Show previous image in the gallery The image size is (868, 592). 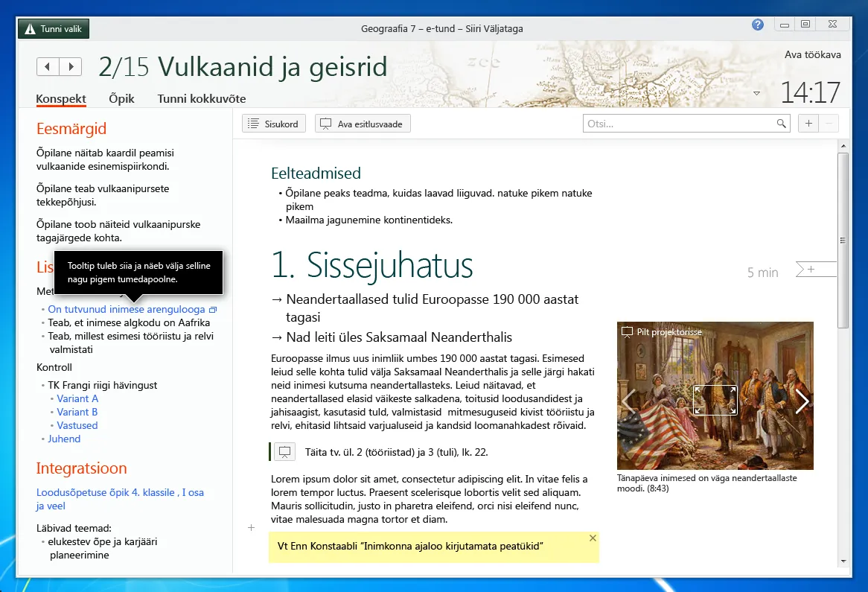point(629,401)
